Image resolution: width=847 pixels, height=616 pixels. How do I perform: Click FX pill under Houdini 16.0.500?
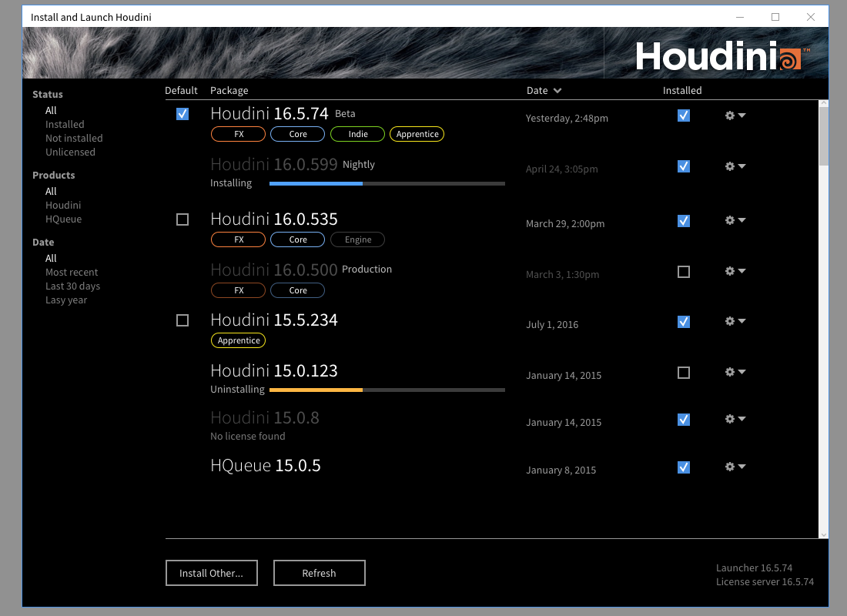click(238, 290)
